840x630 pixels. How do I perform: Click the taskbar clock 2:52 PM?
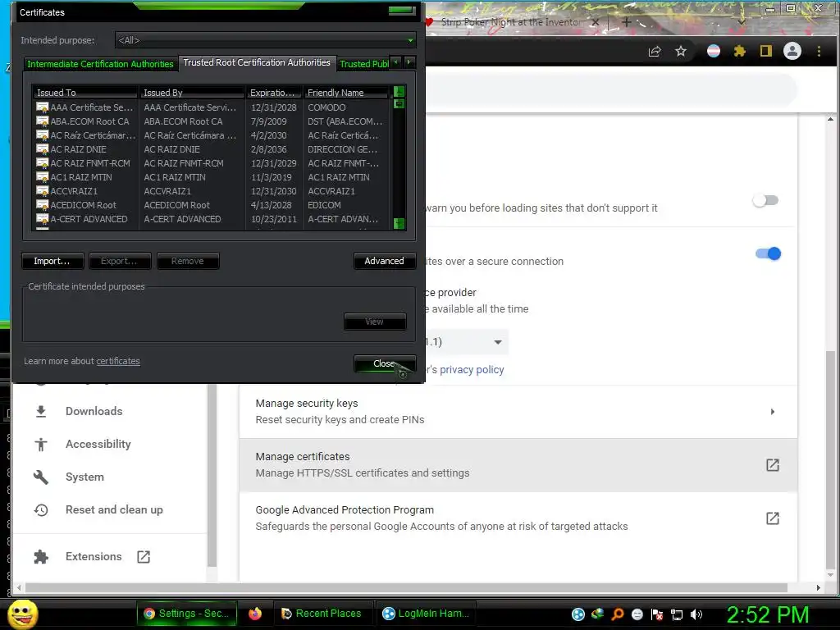pos(768,614)
